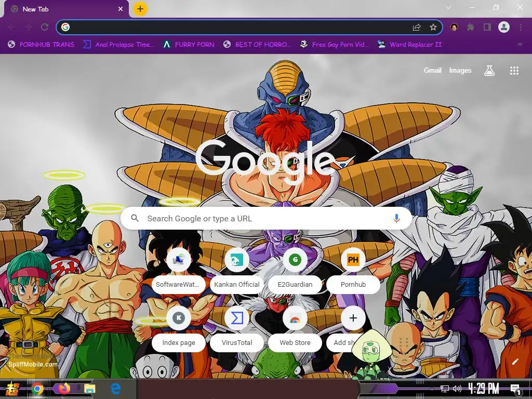
Task: Open the Chrome profile avatar menu
Action: click(504, 27)
